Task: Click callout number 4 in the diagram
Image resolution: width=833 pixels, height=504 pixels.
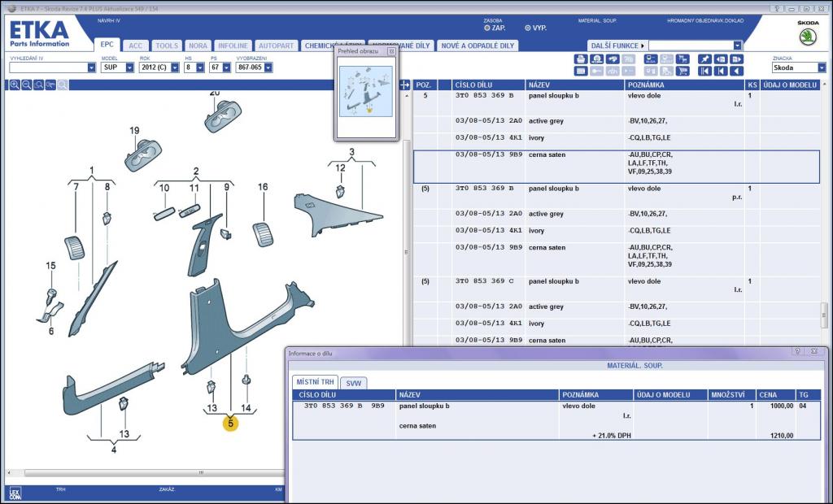Action: (x=114, y=450)
